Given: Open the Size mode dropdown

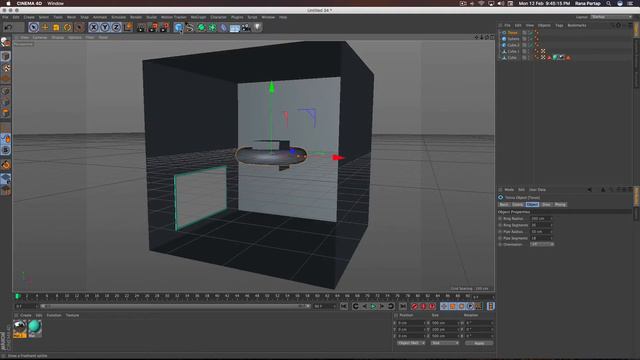Looking at the screenshot, I should (x=445, y=343).
